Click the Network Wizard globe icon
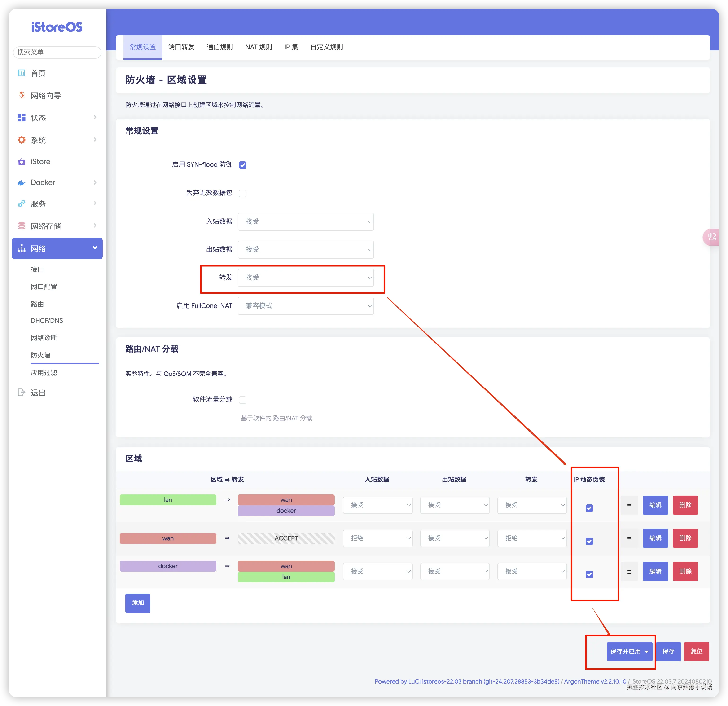The image size is (728, 706). (x=22, y=95)
